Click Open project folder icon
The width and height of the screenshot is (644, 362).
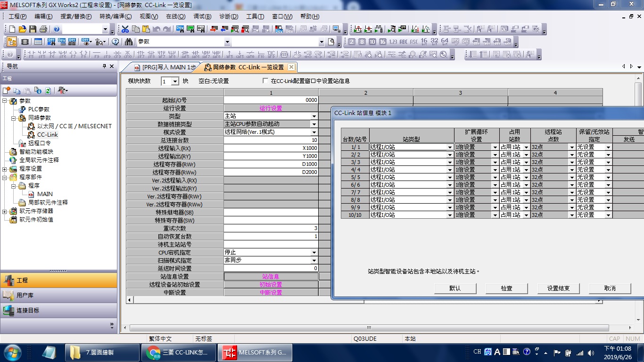coord(23,29)
